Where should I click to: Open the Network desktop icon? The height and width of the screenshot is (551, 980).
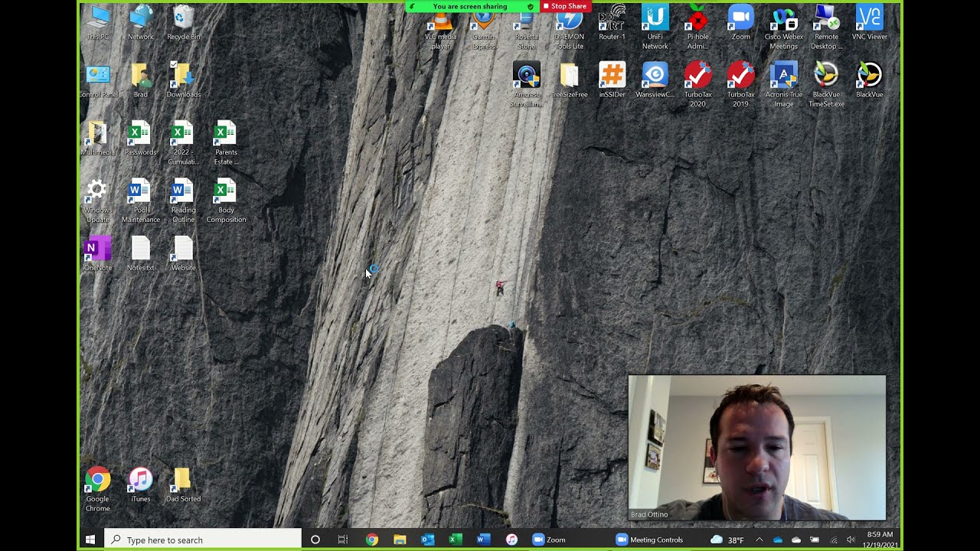tap(140, 23)
